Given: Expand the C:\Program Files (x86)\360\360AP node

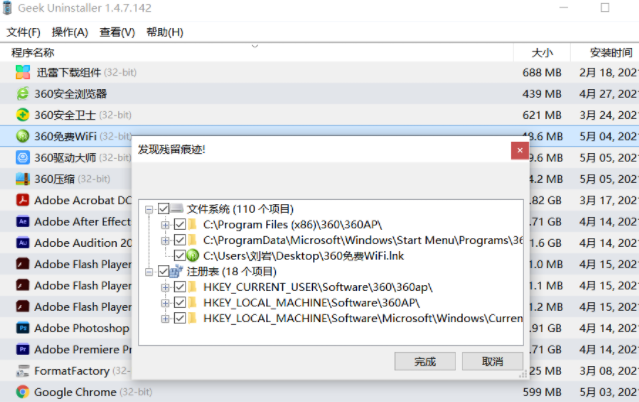Looking at the screenshot, I should pyautogui.click(x=165, y=225).
